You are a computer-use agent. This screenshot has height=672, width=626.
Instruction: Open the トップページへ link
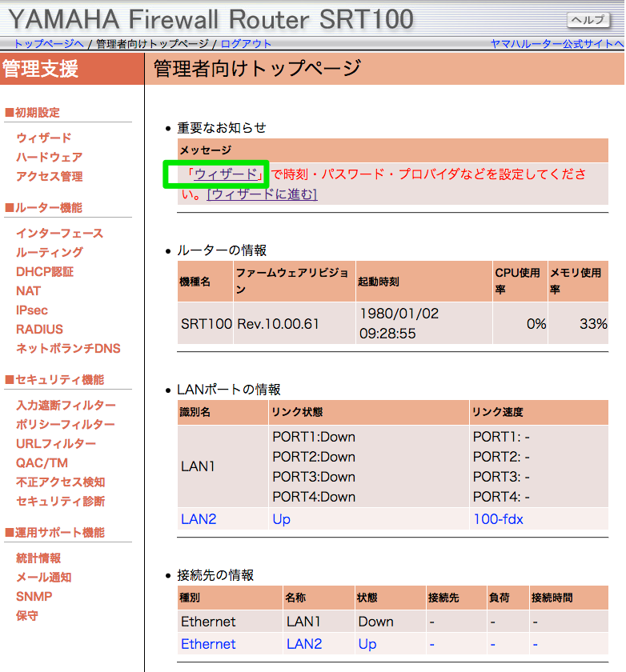[49, 44]
